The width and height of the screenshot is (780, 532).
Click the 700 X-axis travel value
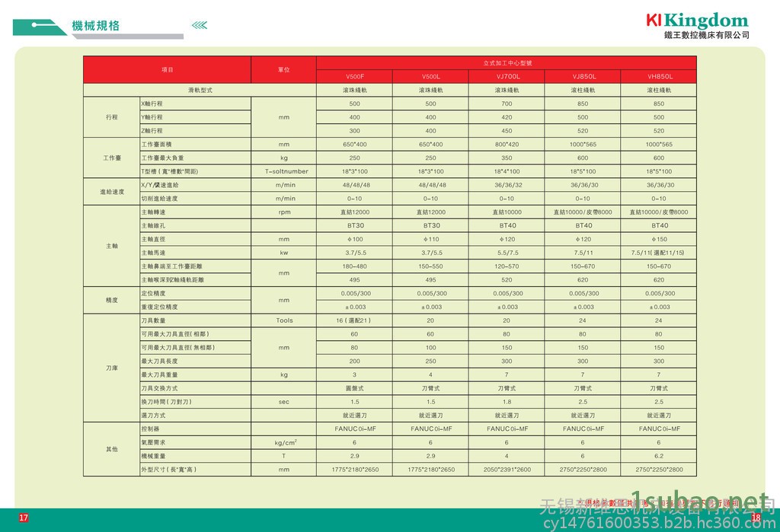[507, 104]
